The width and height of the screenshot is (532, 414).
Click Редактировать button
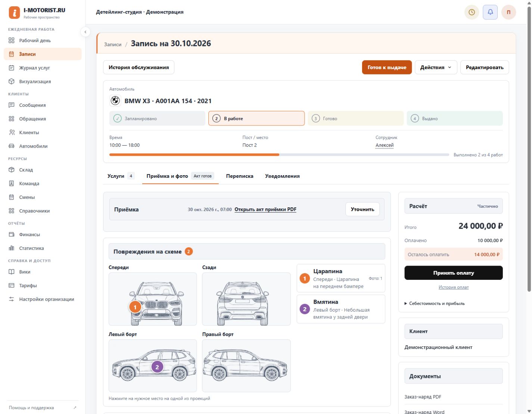click(x=485, y=67)
